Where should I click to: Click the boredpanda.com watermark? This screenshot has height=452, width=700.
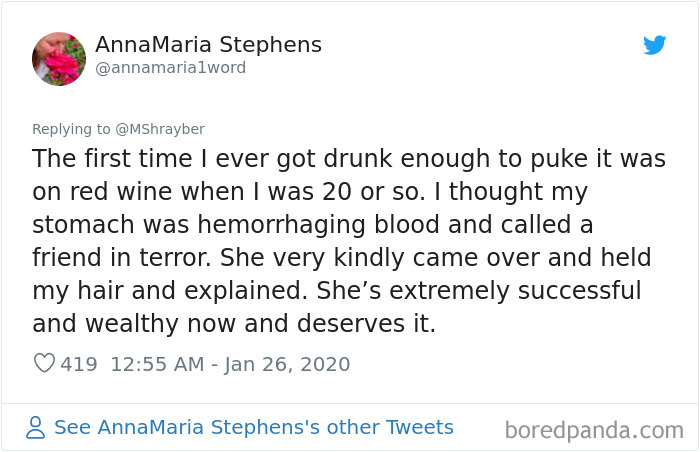point(594,431)
